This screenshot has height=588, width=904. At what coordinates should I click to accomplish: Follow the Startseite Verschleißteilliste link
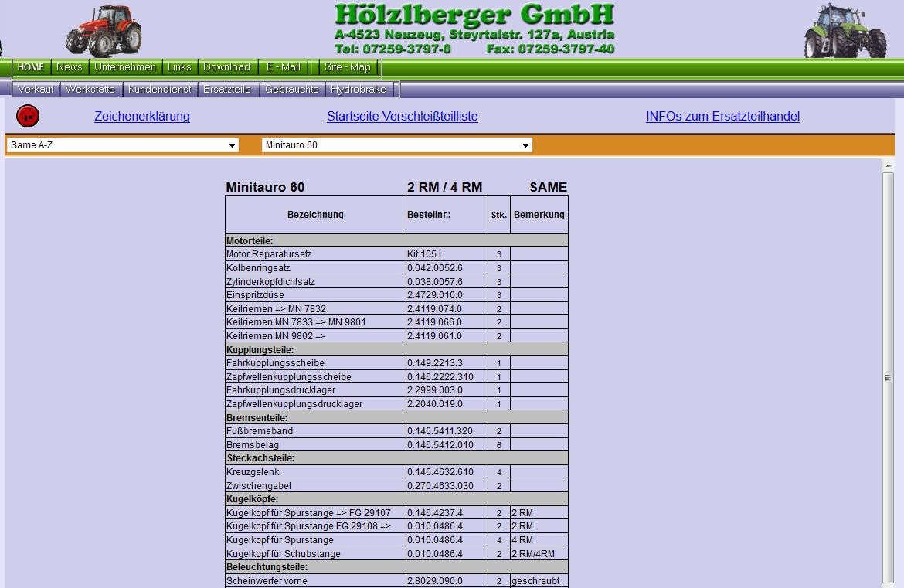pos(402,117)
